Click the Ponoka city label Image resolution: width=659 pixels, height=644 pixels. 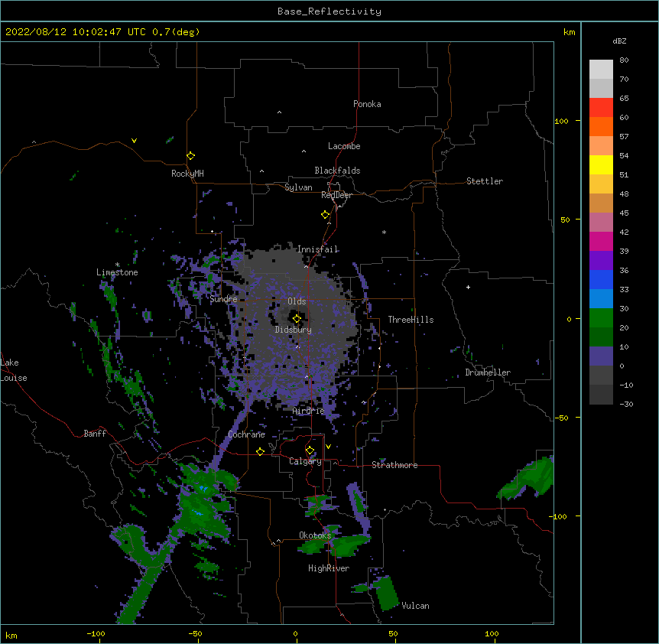coord(367,104)
